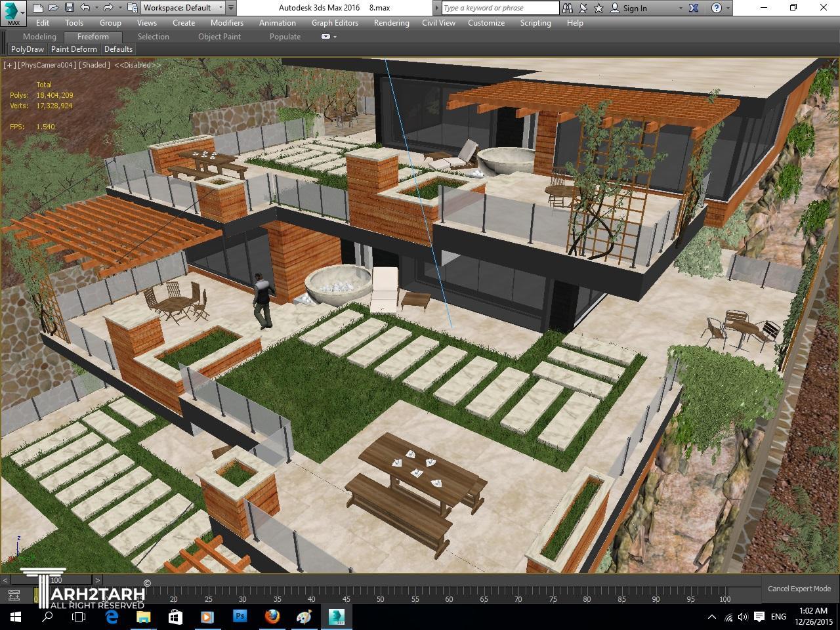Open the Rendering menu

(391, 22)
